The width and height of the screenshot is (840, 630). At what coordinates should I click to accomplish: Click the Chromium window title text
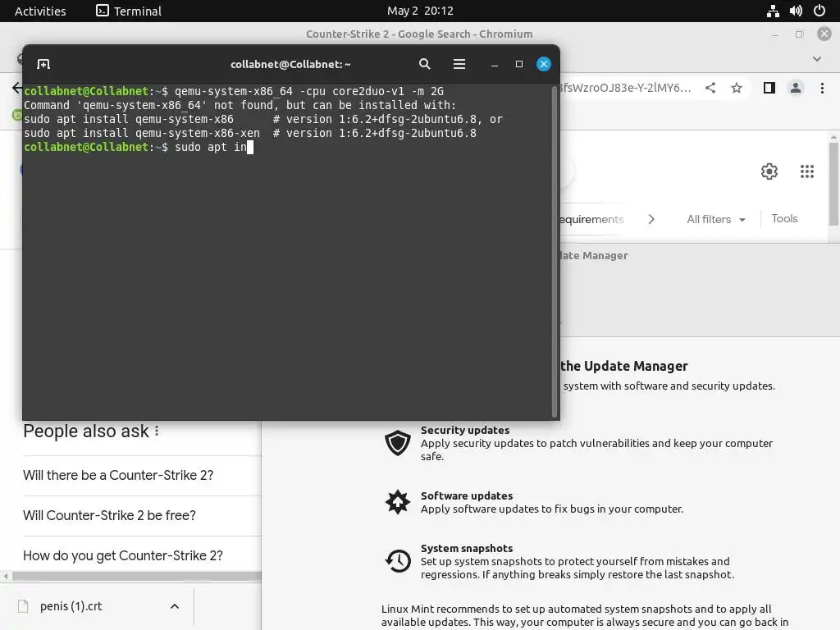coord(419,34)
